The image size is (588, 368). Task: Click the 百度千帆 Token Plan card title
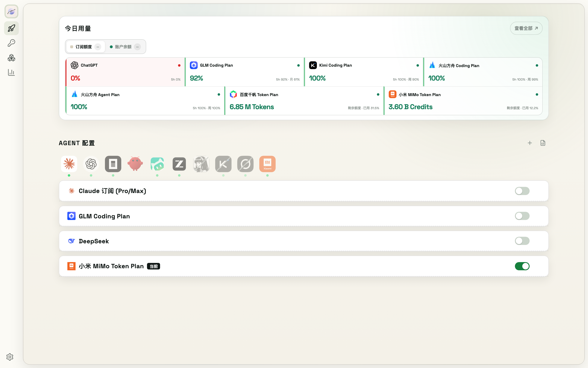[259, 95]
